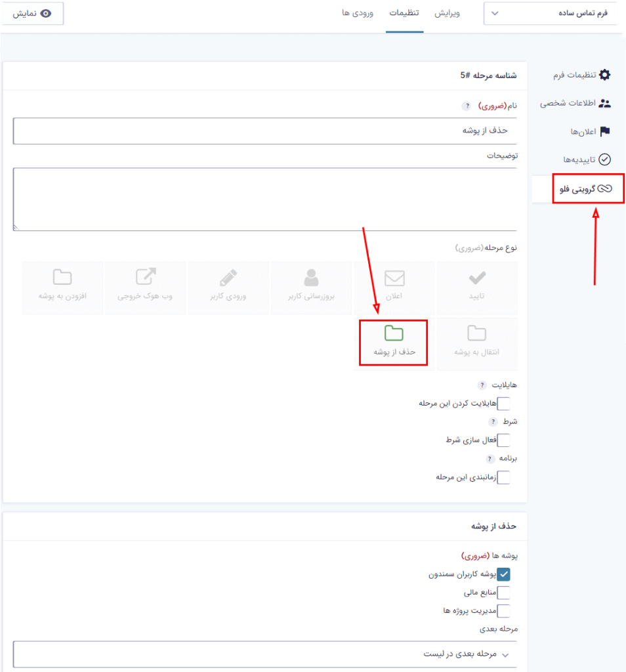The image size is (626, 672).
Task: Enable هایلایت کردن این مرحله checkbox
Action: tap(504, 404)
